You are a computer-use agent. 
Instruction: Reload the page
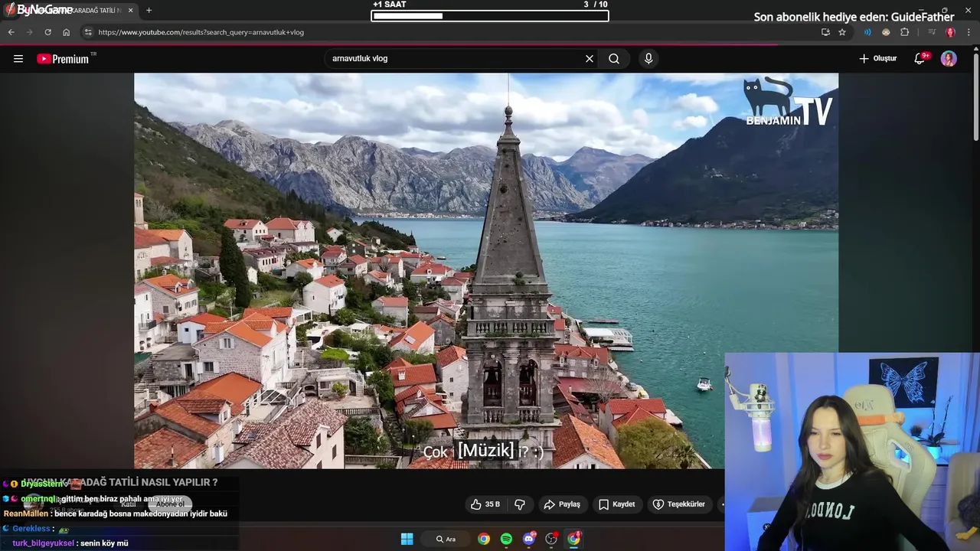tap(47, 32)
